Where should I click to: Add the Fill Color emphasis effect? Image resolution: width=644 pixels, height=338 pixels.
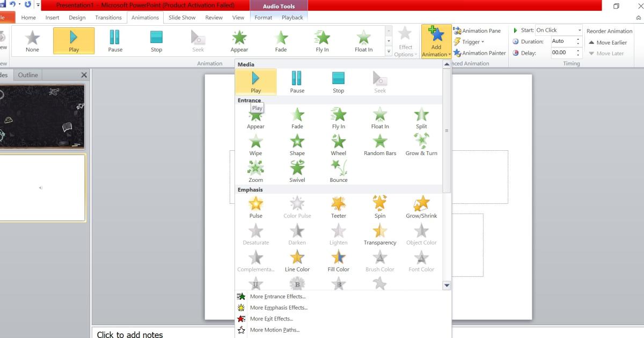click(339, 261)
